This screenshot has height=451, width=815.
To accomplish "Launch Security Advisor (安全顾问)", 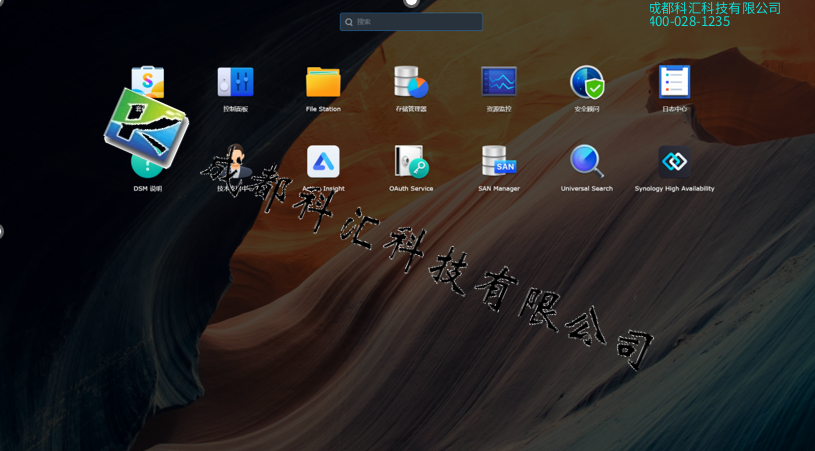I will [587, 82].
